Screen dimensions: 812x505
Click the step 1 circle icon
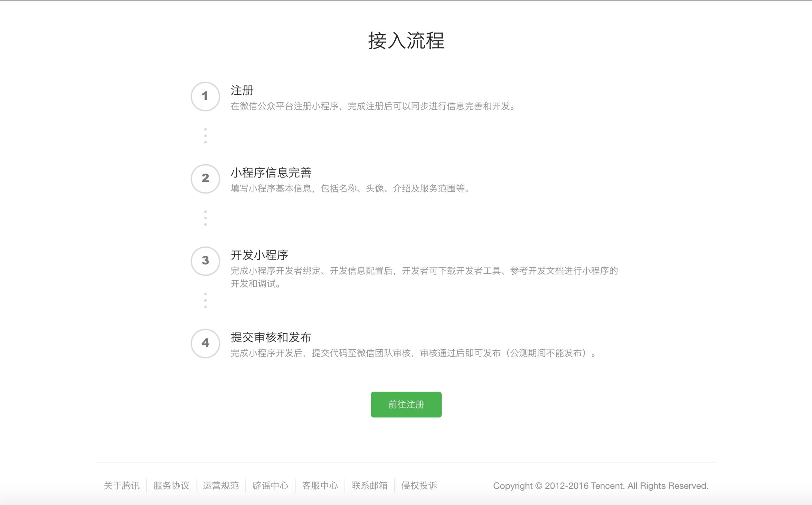click(x=205, y=96)
